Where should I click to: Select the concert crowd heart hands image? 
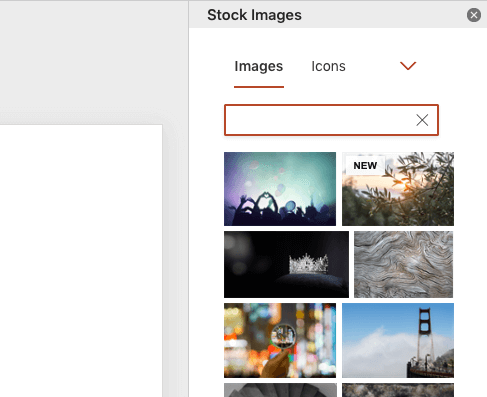(x=280, y=189)
